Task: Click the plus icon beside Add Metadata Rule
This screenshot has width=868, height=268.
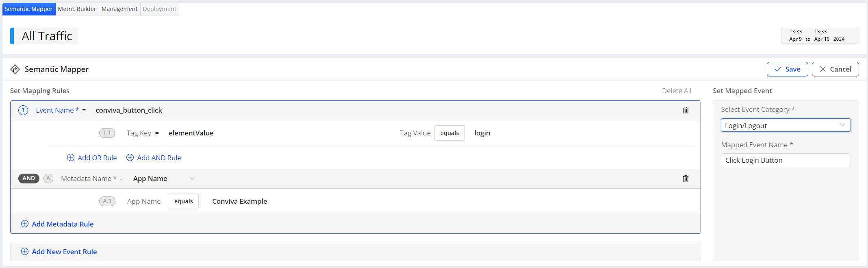Action: [25, 224]
